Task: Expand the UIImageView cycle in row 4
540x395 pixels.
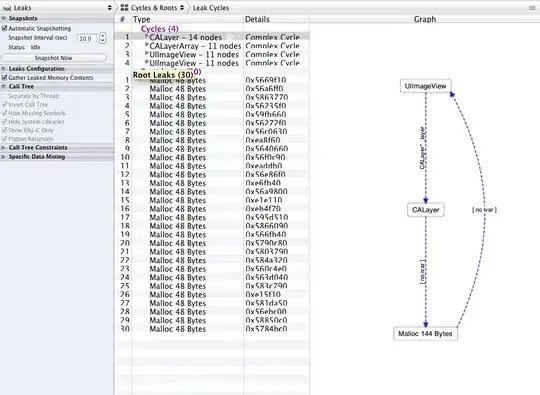Action: pos(147,62)
